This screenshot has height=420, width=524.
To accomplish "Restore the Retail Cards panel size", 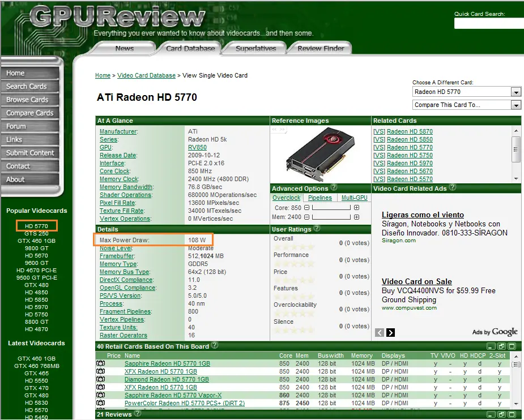I will point(501,346).
